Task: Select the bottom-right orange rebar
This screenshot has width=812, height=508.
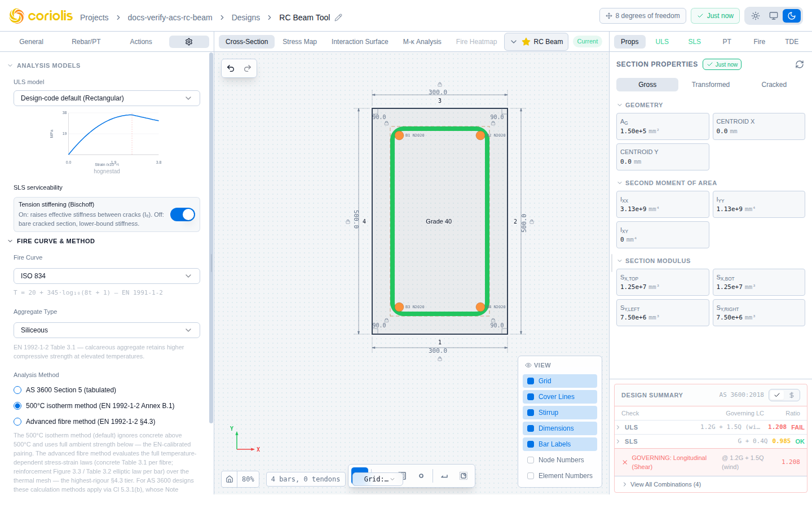Action: [480, 307]
